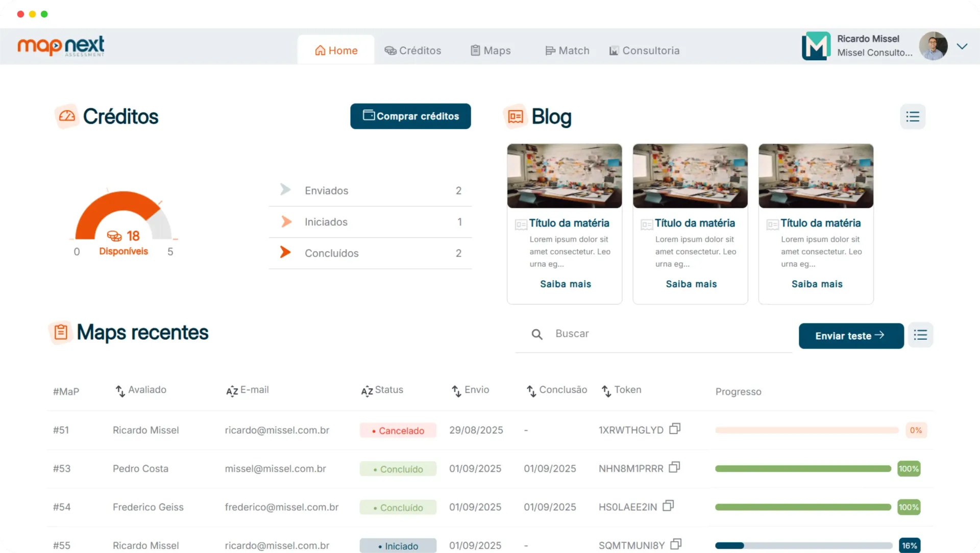This screenshot has width=980, height=553.
Task: Open the Blog list view icon
Action: 913,117
